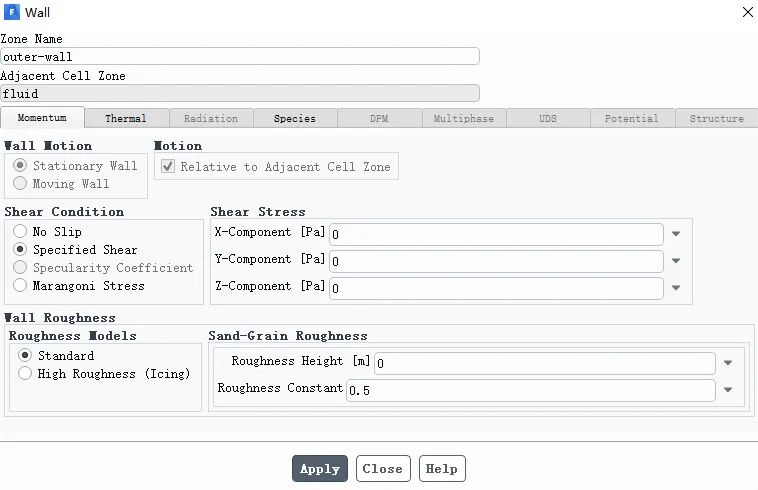The image size is (758, 490).
Task: Open Help for the Wall dialog
Action: [x=442, y=469]
